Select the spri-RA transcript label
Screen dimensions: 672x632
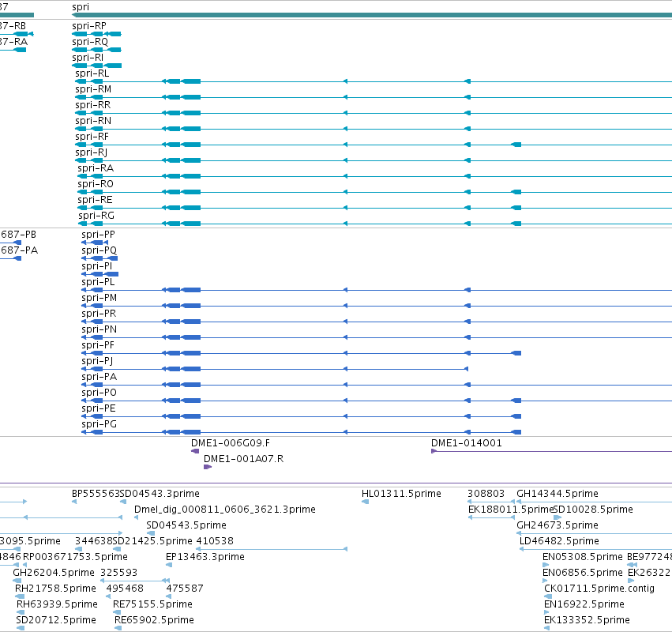pos(96,168)
